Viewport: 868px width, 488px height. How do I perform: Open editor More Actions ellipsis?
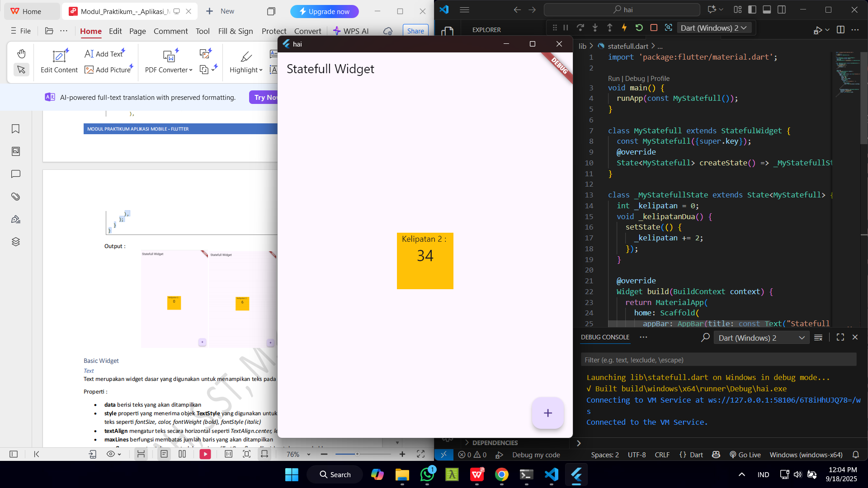point(855,30)
